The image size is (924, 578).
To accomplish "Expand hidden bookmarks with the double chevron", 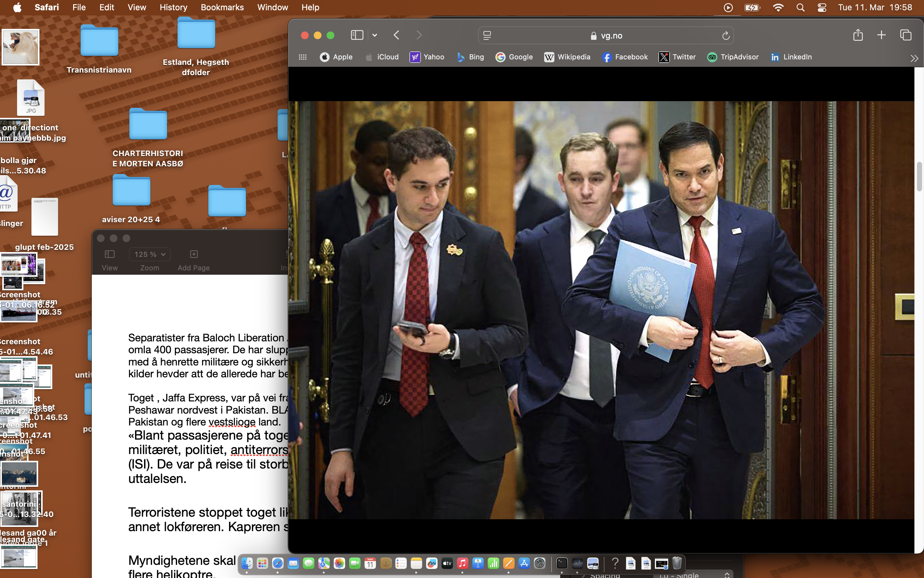I will (x=914, y=58).
